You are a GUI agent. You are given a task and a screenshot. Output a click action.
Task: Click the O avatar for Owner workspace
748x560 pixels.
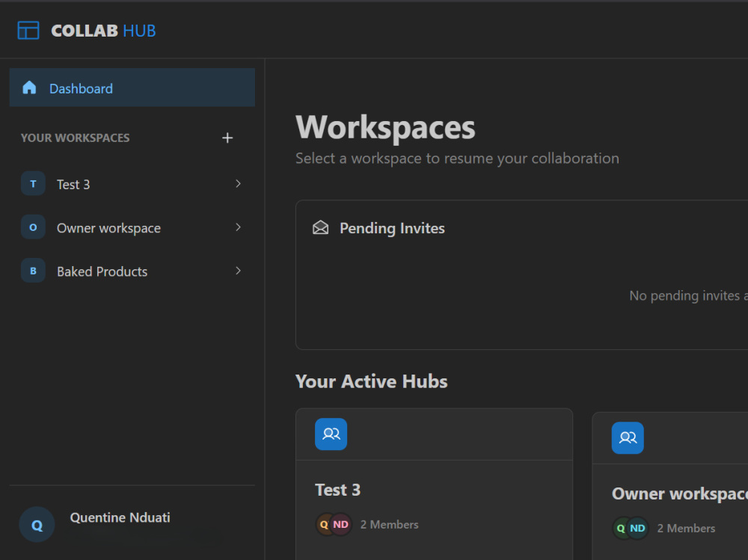(33, 227)
